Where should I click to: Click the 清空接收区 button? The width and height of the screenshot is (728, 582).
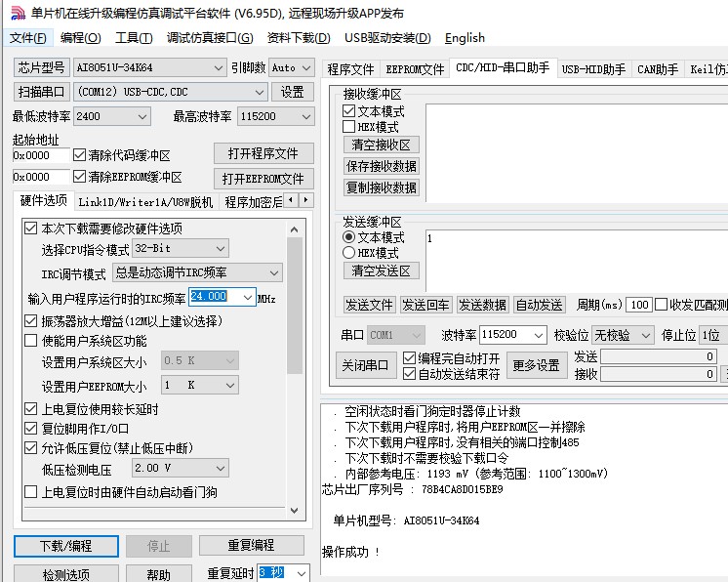382,145
